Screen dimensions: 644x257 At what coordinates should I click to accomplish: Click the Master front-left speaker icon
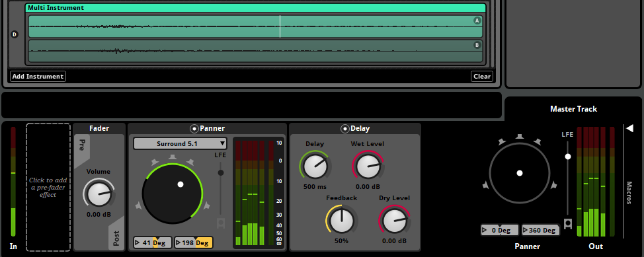coord(502,141)
